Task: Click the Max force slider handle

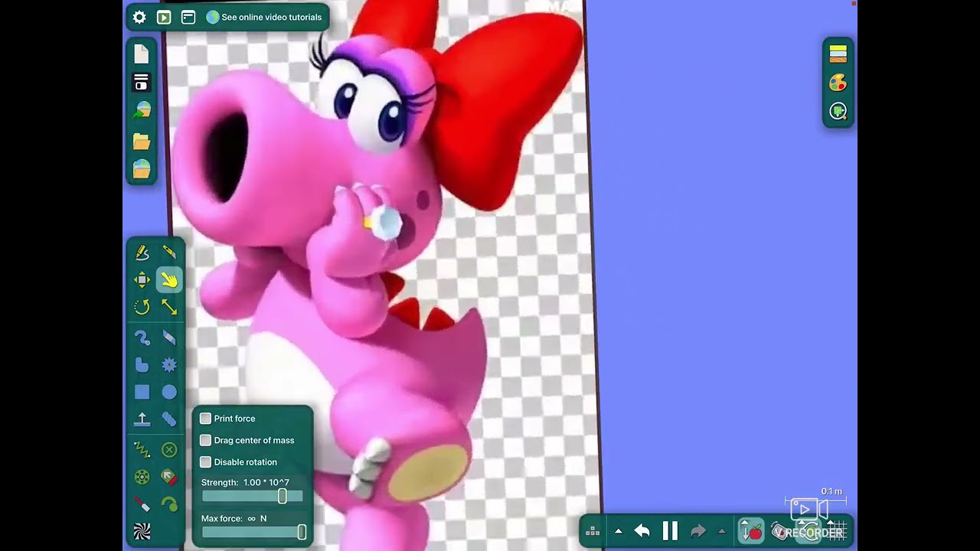Action: (302, 532)
